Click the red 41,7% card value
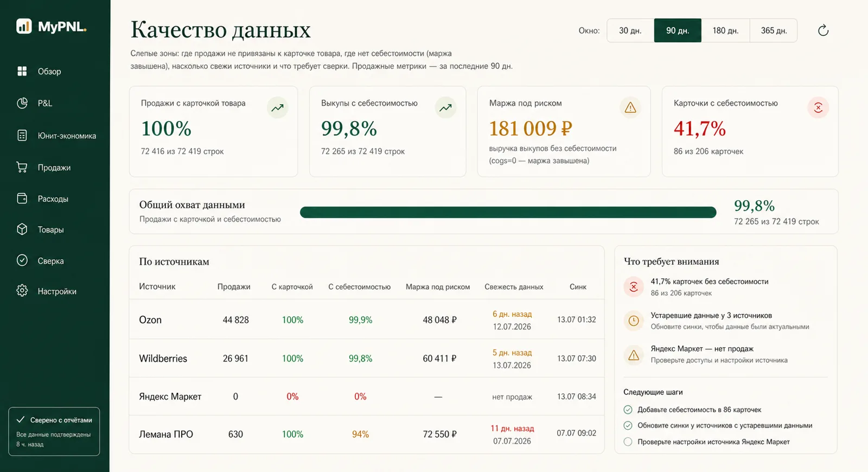Image resolution: width=868 pixels, height=472 pixels. pos(699,129)
